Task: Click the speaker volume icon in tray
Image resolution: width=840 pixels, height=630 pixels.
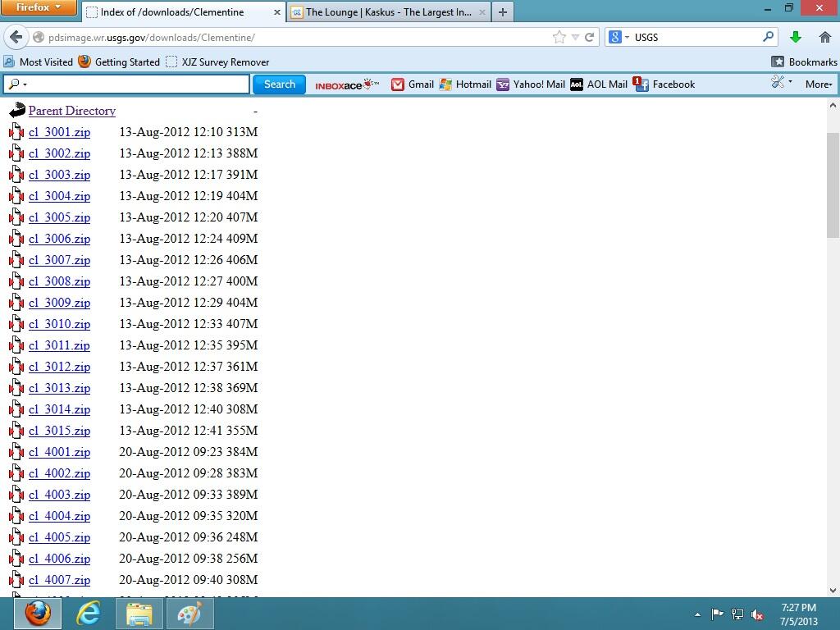Action: pyautogui.click(x=758, y=614)
